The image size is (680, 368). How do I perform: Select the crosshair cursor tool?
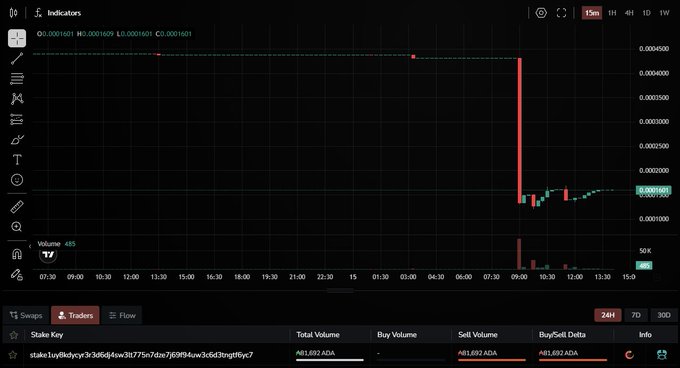tap(17, 38)
